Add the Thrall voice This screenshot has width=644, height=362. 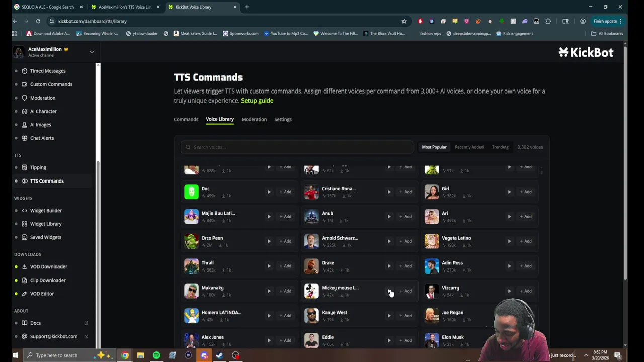click(x=285, y=266)
